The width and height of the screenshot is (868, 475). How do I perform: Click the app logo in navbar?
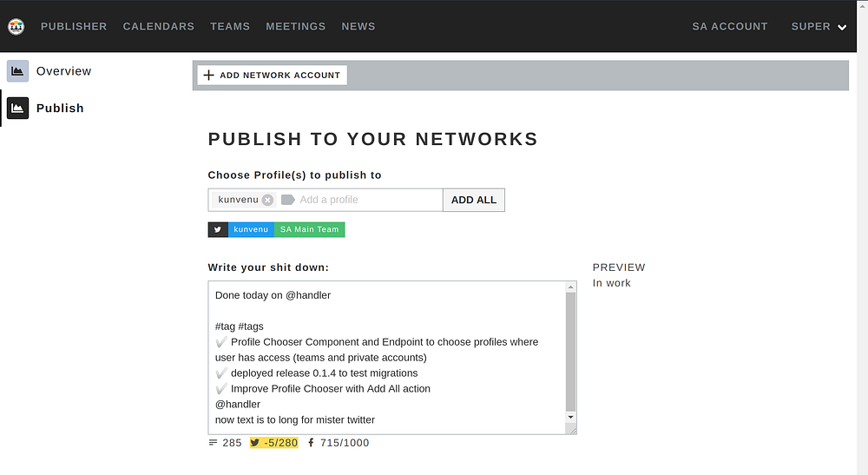click(x=16, y=27)
